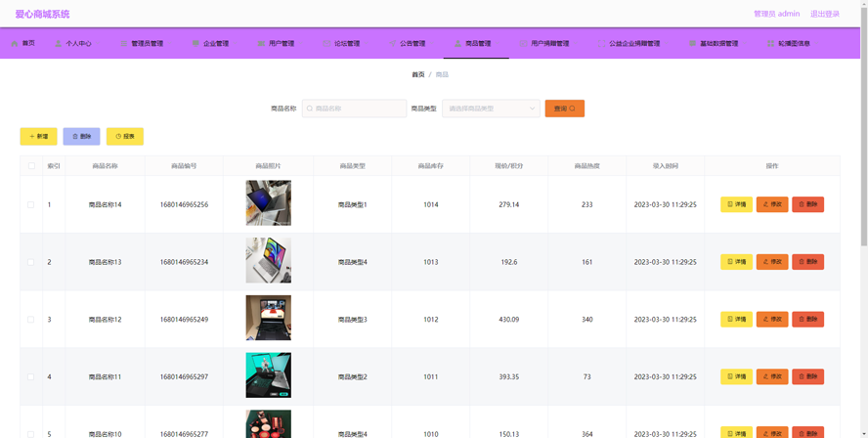Go to 首页 in the breadcrumb
Image resolution: width=868 pixels, height=438 pixels.
(x=418, y=74)
